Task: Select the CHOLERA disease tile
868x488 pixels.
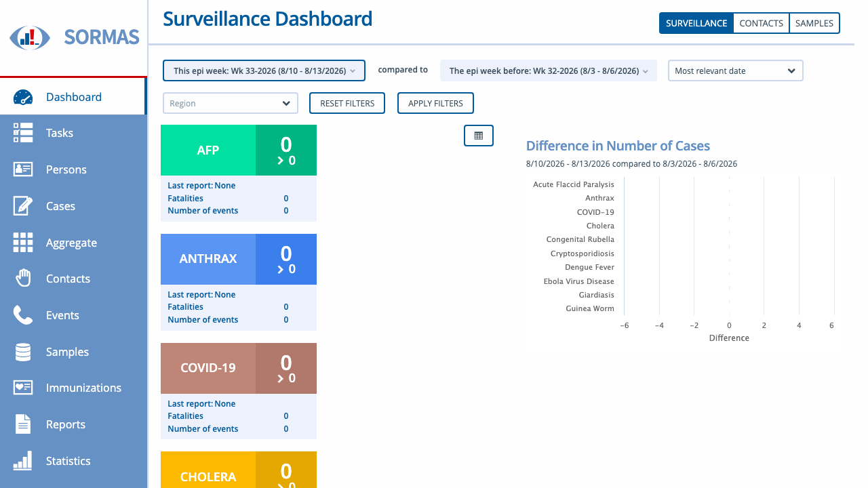Action: pyautogui.click(x=208, y=470)
